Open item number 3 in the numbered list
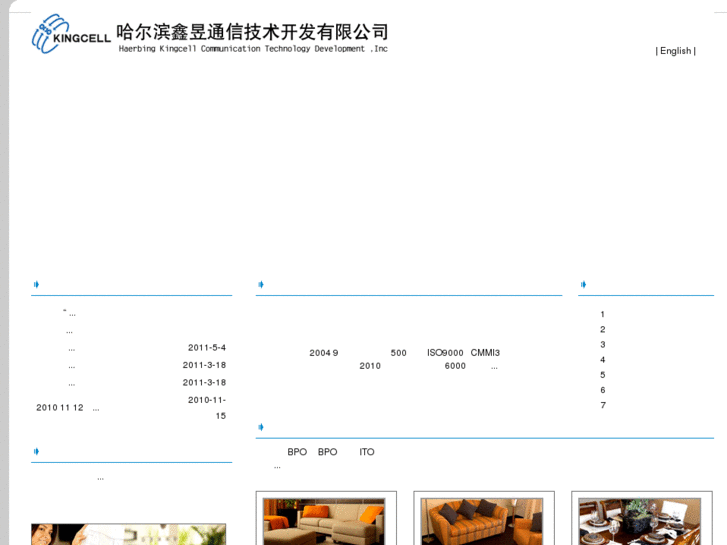Screen dimensions: 727x545 tap(602, 345)
